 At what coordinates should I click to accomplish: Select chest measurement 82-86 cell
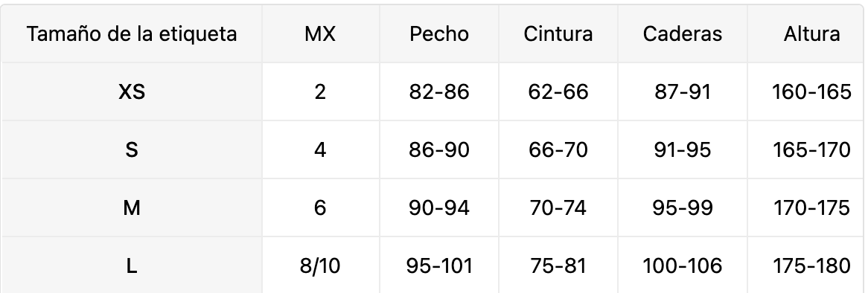(439, 91)
